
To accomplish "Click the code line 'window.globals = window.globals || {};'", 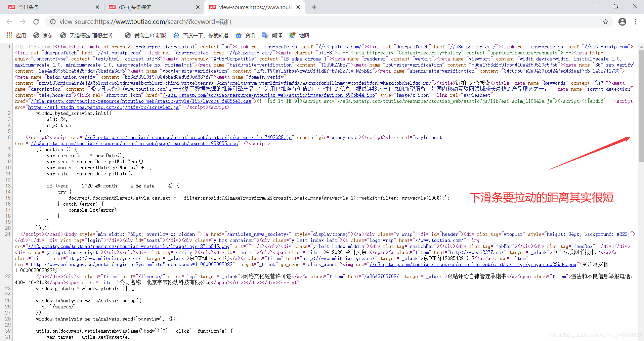I will (x=87, y=289).
